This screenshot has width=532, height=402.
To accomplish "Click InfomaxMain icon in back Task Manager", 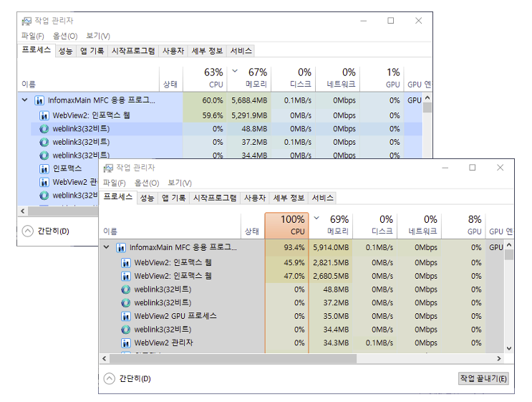I will pos(39,100).
